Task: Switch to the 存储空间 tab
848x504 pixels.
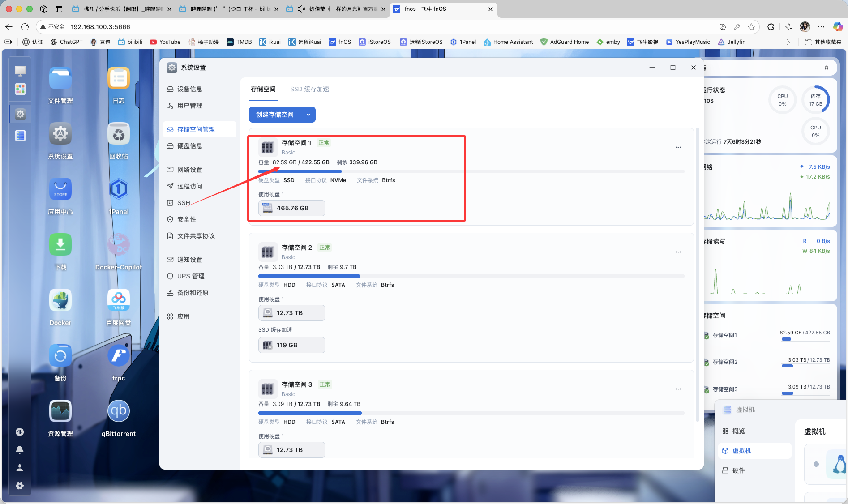Action: [263, 89]
